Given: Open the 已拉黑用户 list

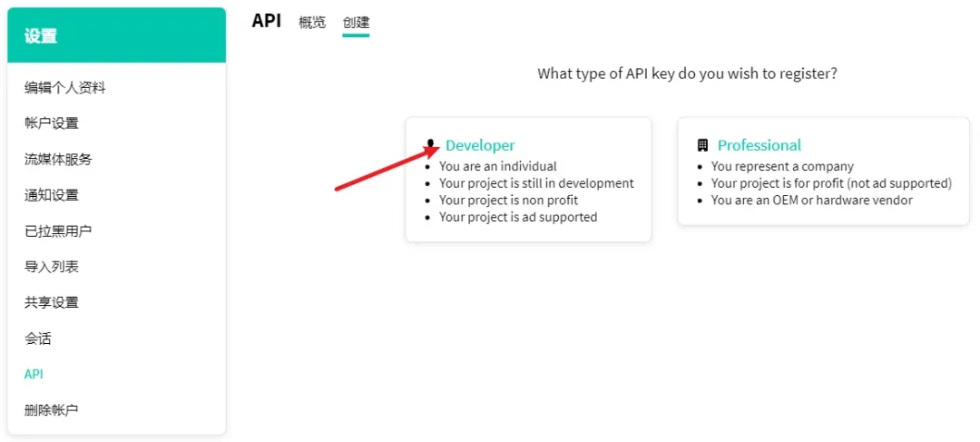Looking at the screenshot, I should 58,231.
